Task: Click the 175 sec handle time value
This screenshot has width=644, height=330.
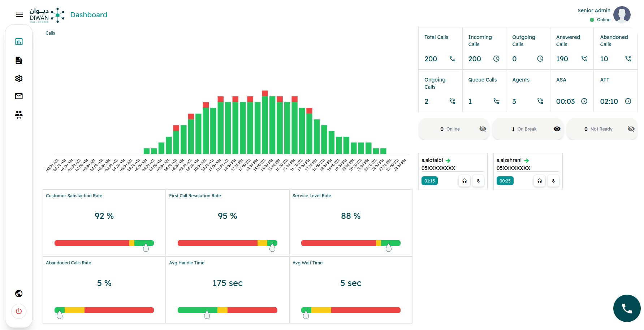Action: click(x=228, y=283)
